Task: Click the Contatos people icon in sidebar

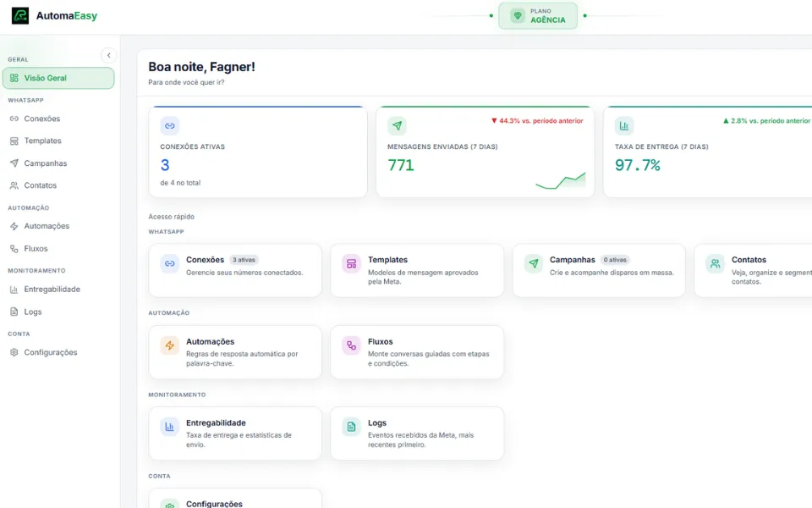Action: pyautogui.click(x=14, y=185)
